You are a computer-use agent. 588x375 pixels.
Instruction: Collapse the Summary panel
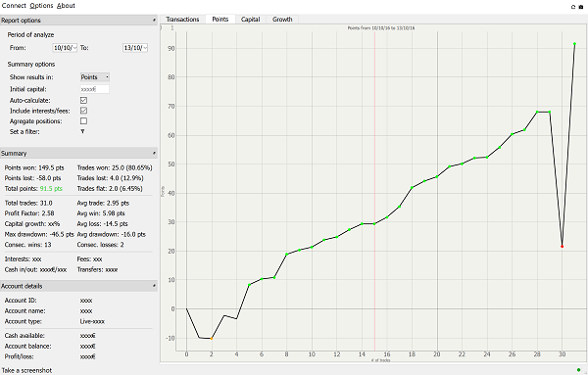point(154,153)
